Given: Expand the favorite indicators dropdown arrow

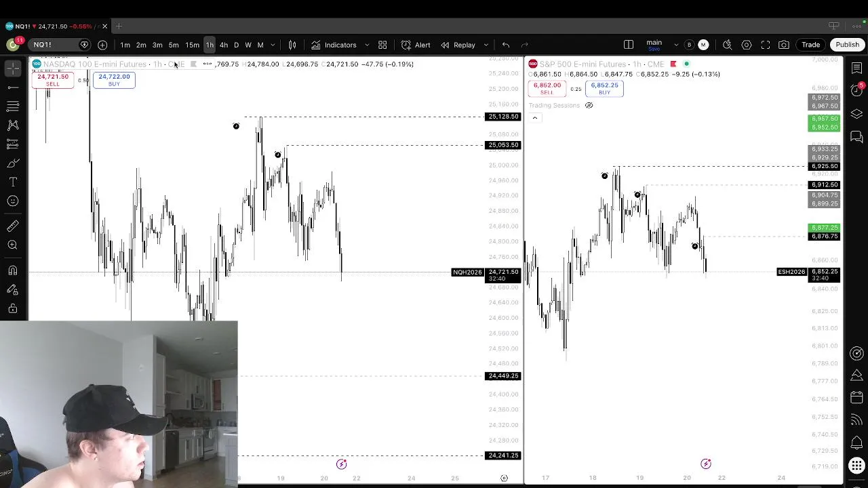Looking at the screenshot, I should [367, 45].
